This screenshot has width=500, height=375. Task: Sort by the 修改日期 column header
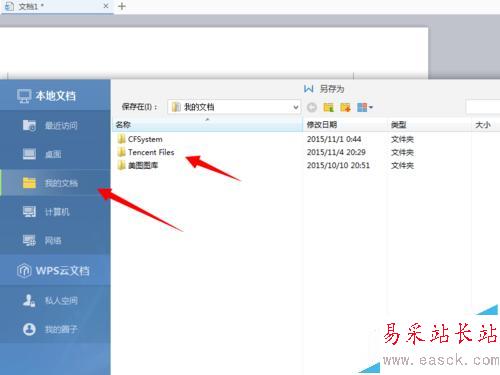[345, 125]
